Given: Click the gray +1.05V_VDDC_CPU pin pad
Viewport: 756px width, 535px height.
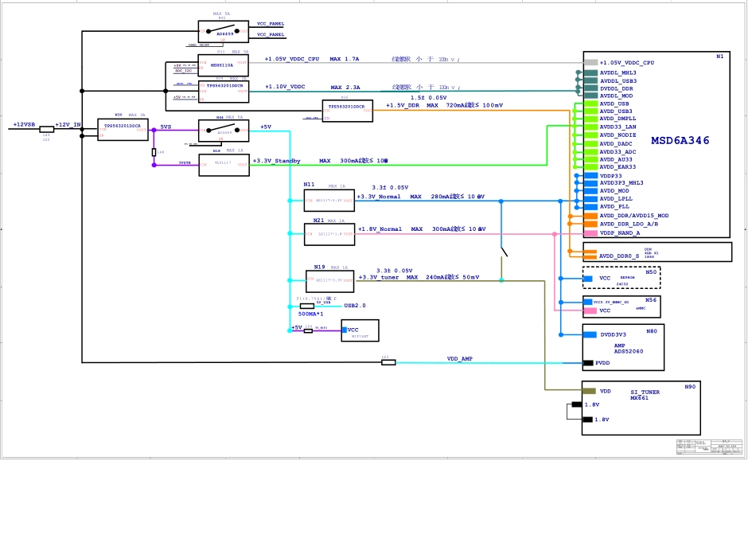Looking at the screenshot, I should point(590,62).
